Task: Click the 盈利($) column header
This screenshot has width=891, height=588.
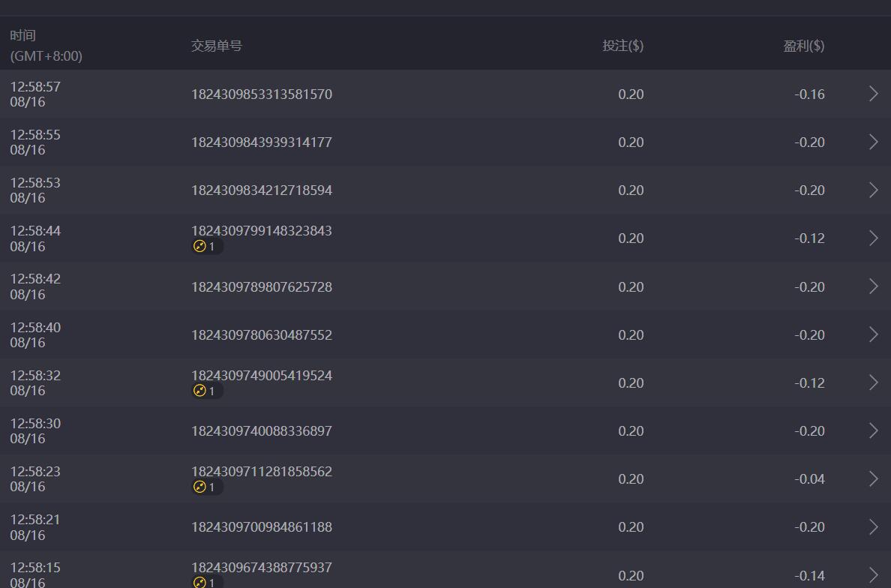Action: click(803, 46)
